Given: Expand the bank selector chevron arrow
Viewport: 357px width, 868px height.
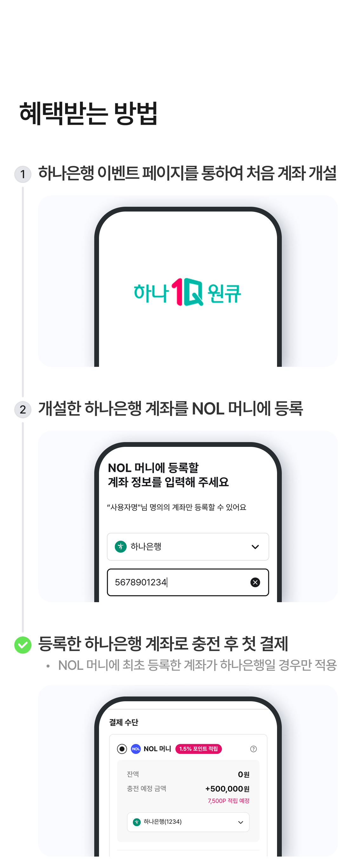Looking at the screenshot, I should 255,547.
